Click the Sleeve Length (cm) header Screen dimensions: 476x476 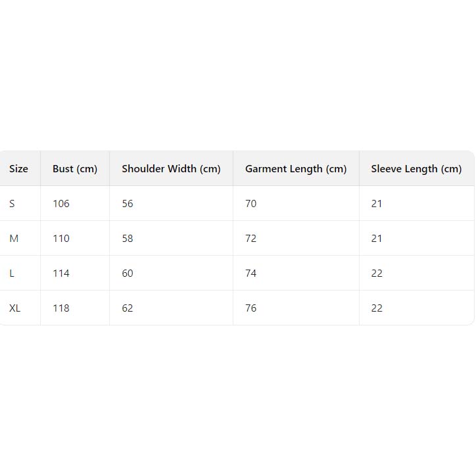416,169
